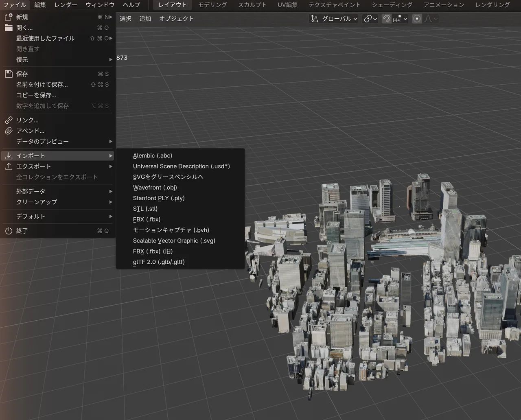Click transform orientation axes icon
Viewport: 521px width, 420px height.
315,19
